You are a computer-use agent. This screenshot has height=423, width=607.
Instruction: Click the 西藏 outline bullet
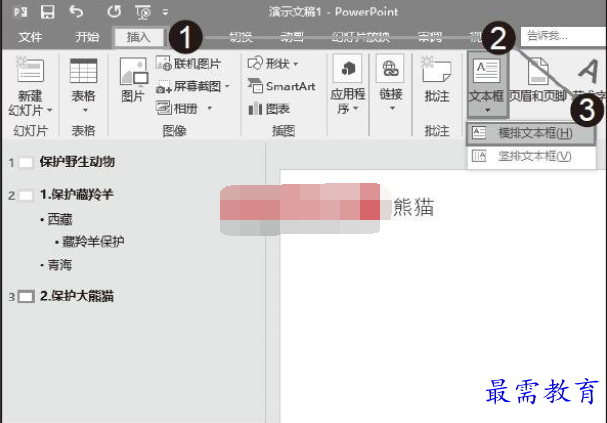tap(60, 219)
